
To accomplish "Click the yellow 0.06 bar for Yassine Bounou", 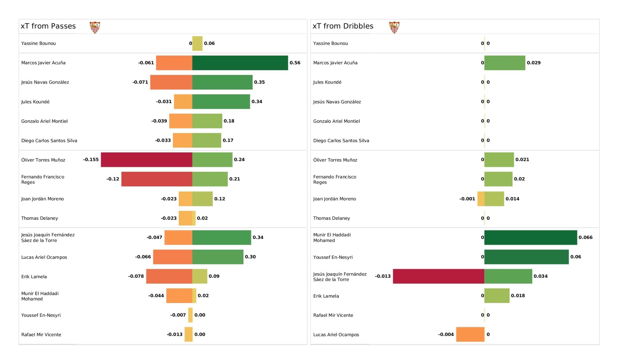I will coord(197,43).
